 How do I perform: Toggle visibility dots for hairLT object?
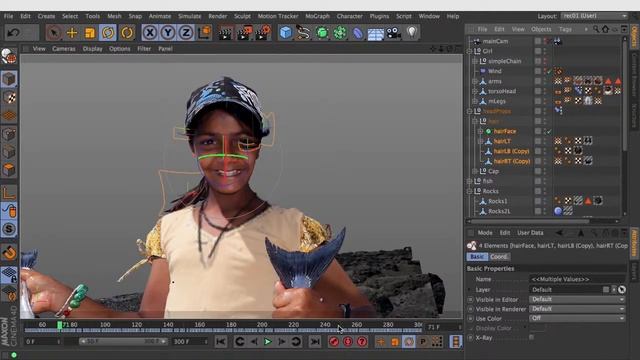click(x=545, y=141)
